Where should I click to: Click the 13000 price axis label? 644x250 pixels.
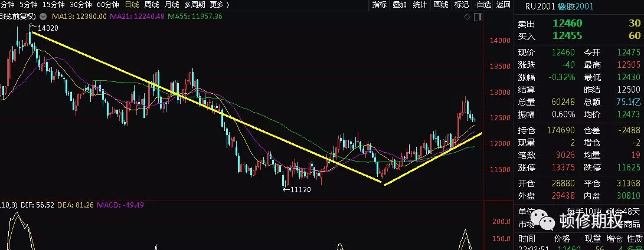[500, 93]
